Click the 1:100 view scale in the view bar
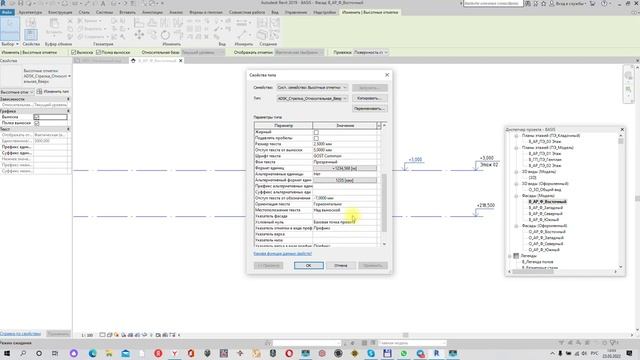The width and height of the screenshot is (640, 360). (87, 335)
